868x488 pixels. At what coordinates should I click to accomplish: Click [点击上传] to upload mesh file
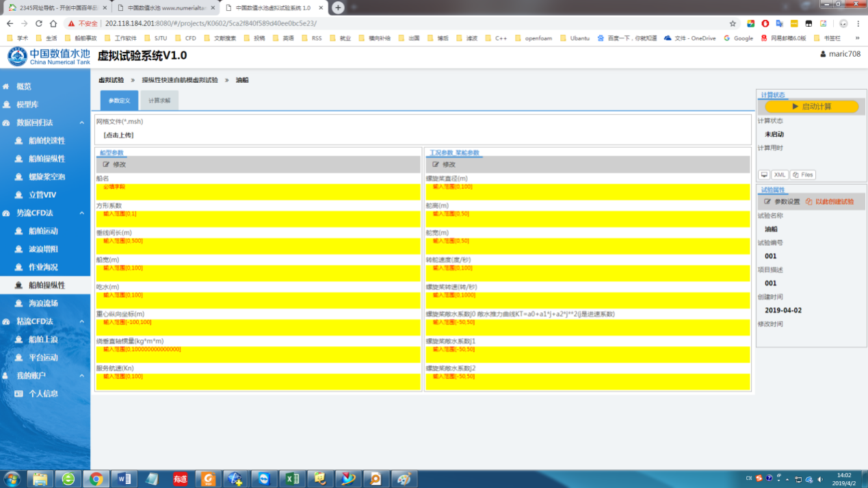coord(118,135)
